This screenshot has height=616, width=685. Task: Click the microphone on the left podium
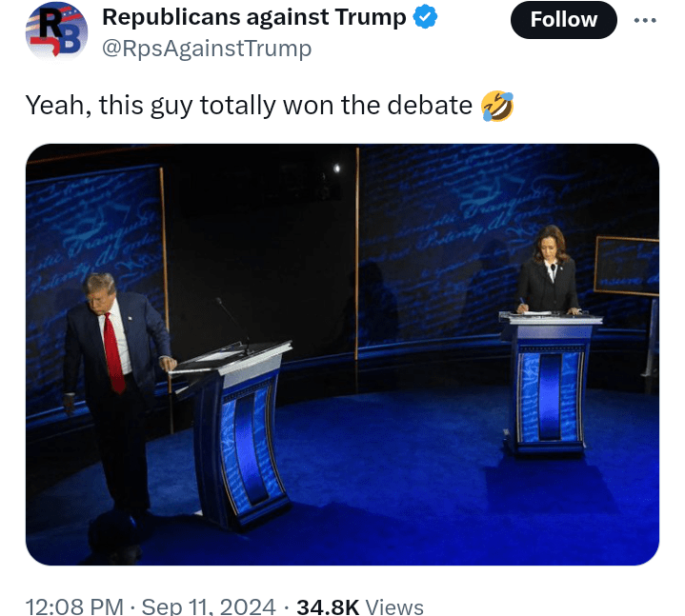click(x=232, y=324)
